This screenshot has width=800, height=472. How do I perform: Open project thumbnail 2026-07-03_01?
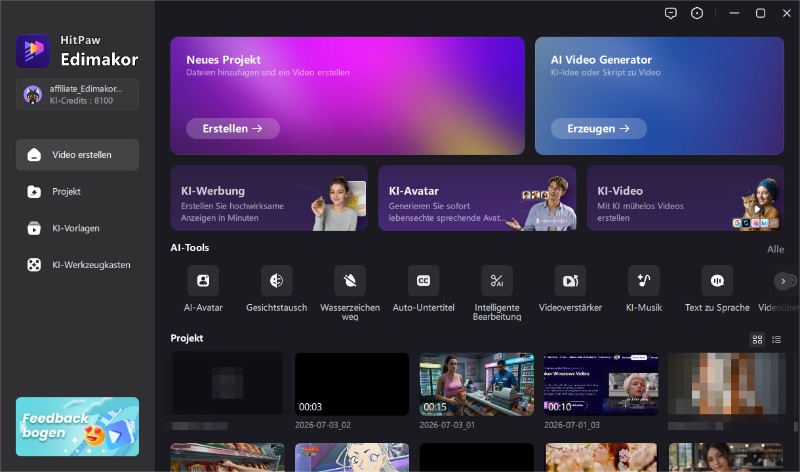pos(477,384)
